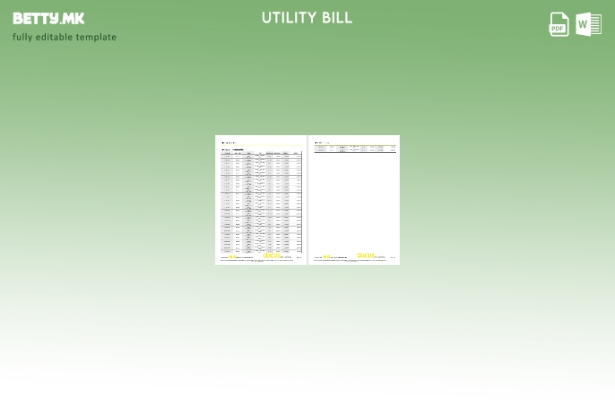Click the last table row on first page
This screenshot has height=400, width=615.
(260, 250)
